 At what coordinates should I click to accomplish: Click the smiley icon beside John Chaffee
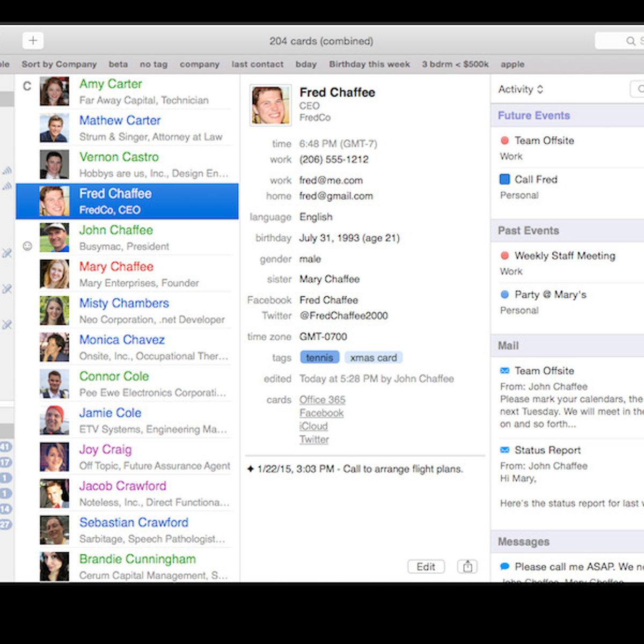coord(27,246)
